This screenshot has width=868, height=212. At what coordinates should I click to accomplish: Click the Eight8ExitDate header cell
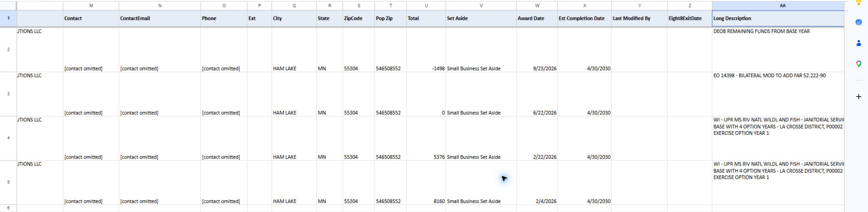click(x=690, y=18)
